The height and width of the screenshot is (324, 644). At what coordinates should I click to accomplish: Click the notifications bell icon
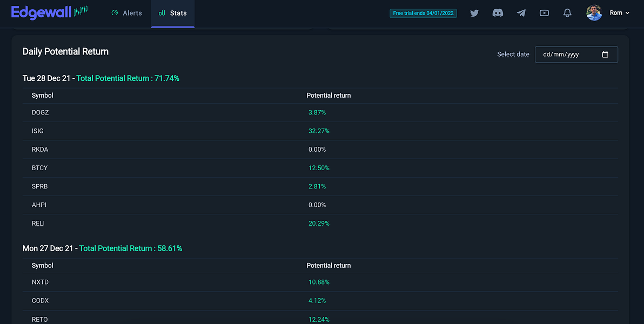pos(567,13)
